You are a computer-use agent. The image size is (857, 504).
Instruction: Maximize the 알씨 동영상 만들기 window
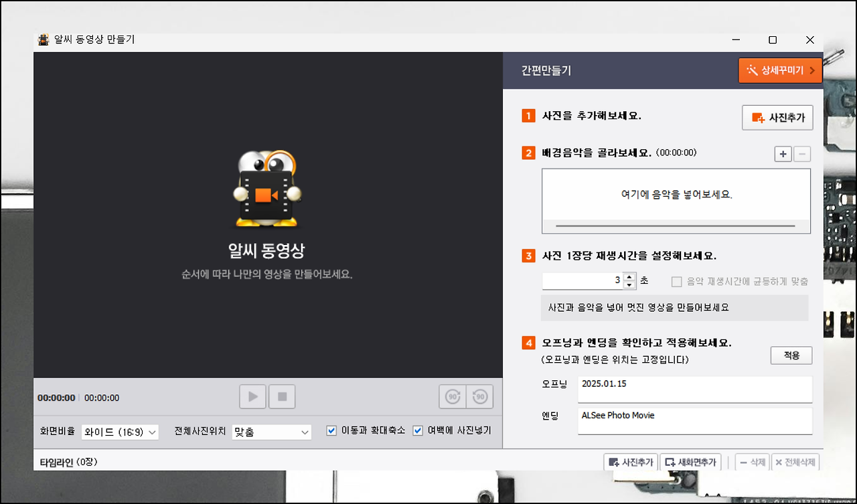click(x=773, y=40)
